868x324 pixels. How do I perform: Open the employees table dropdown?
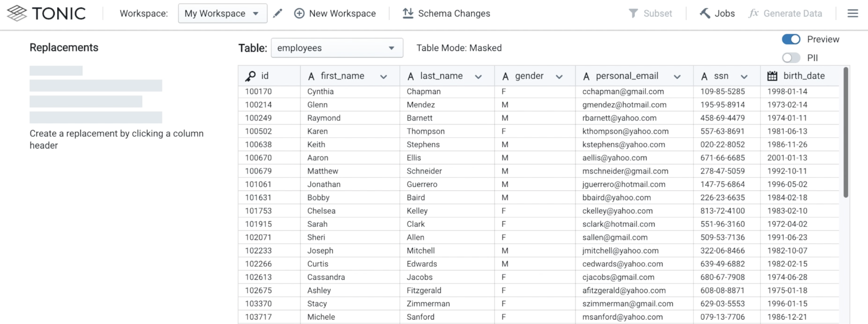point(337,48)
